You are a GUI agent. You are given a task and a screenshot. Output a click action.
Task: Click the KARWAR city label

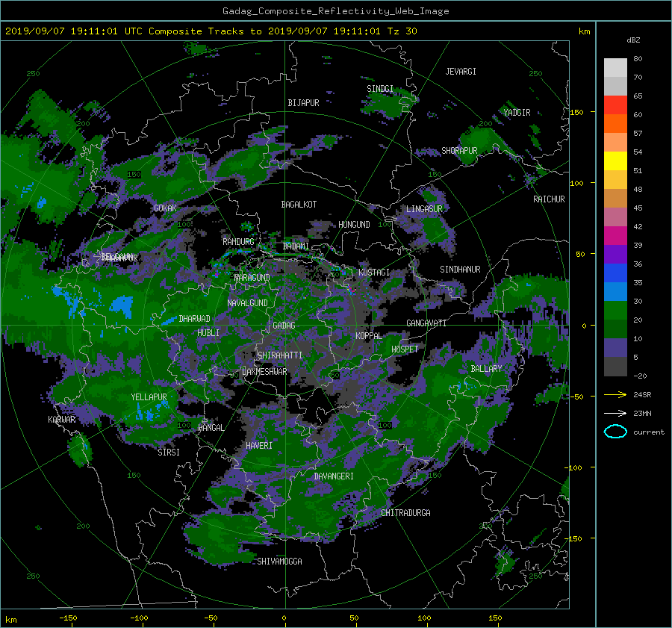(x=62, y=420)
